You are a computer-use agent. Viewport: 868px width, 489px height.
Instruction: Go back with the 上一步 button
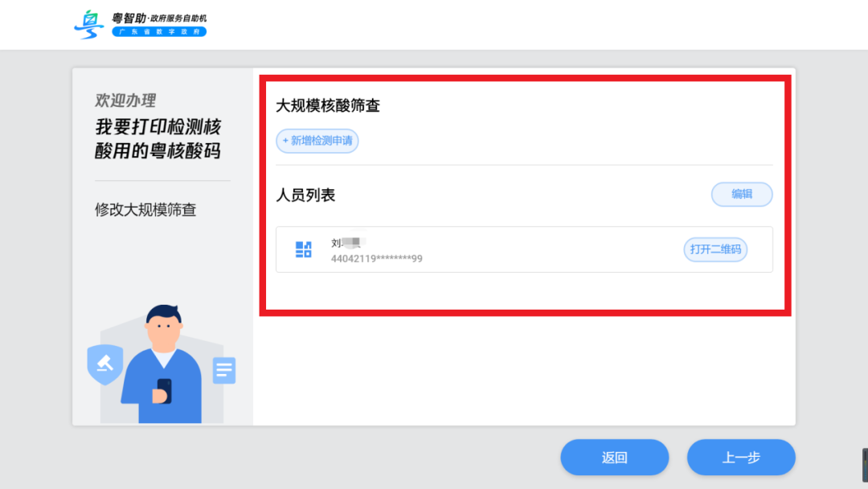[x=740, y=458]
